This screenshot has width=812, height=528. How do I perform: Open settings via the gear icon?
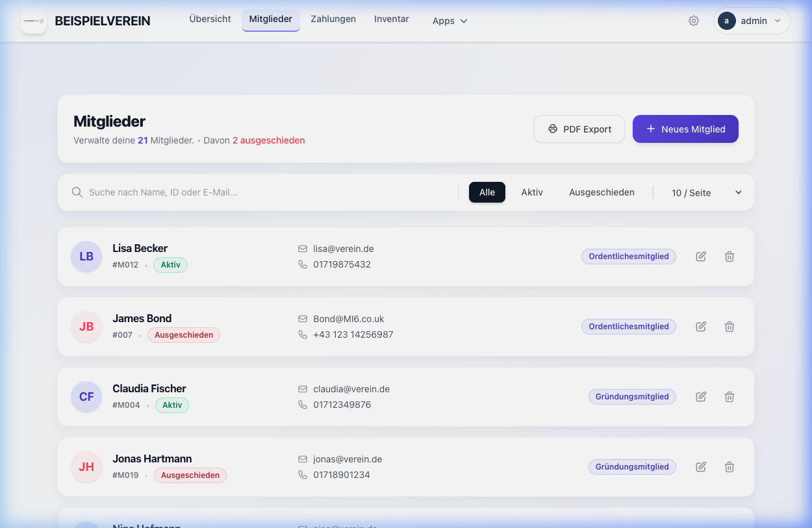click(x=694, y=21)
